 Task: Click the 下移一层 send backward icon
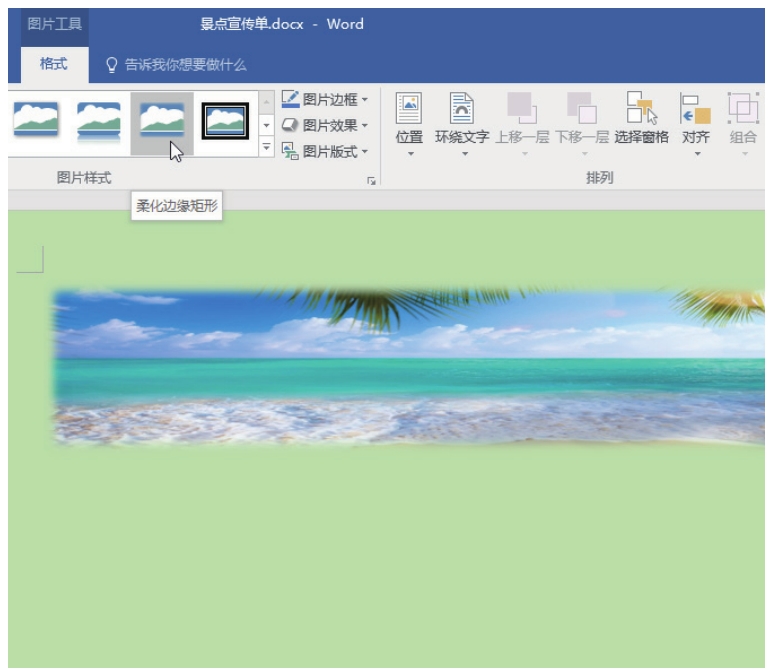click(x=582, y=108)
